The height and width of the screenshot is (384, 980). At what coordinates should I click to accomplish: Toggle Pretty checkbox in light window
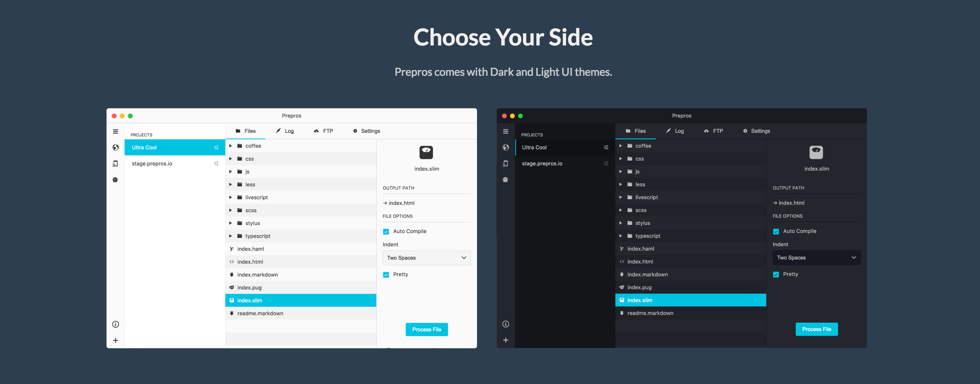click(x=386, y=275)
